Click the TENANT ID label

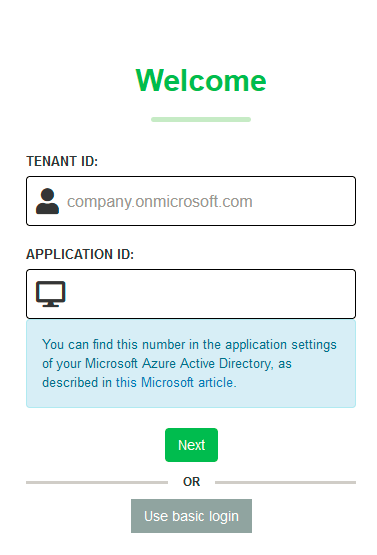coord(62,161)
